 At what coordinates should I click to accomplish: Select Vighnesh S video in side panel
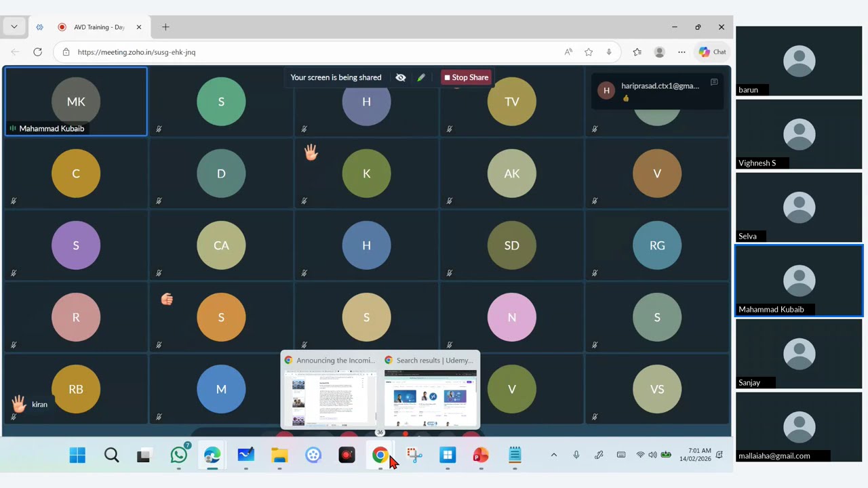click(799, 134)
